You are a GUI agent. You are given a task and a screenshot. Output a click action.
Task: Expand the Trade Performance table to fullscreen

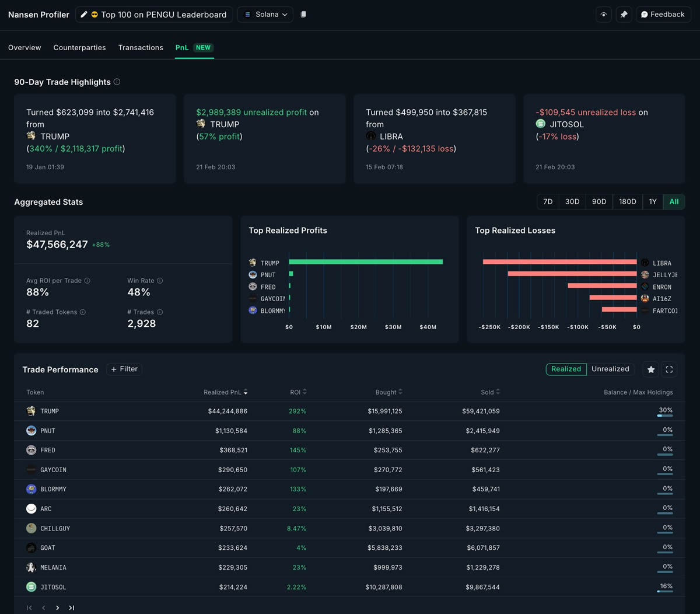click(x=669, y=369)
